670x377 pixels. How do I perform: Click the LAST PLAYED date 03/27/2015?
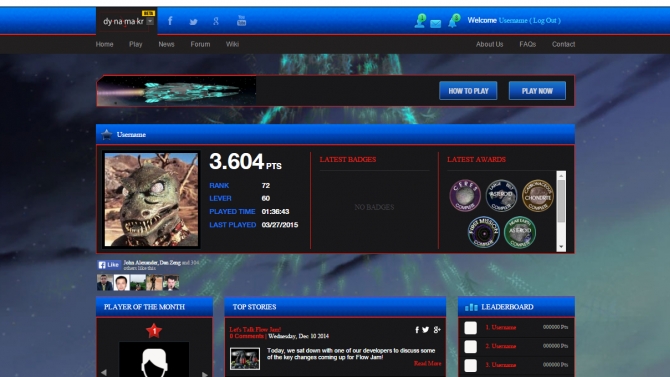280,225
